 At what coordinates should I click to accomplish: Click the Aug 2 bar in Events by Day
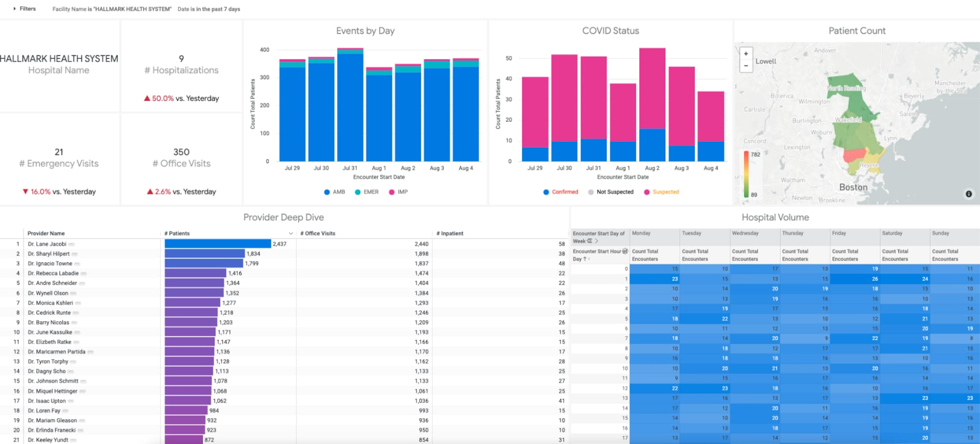[x=408, y=113]
